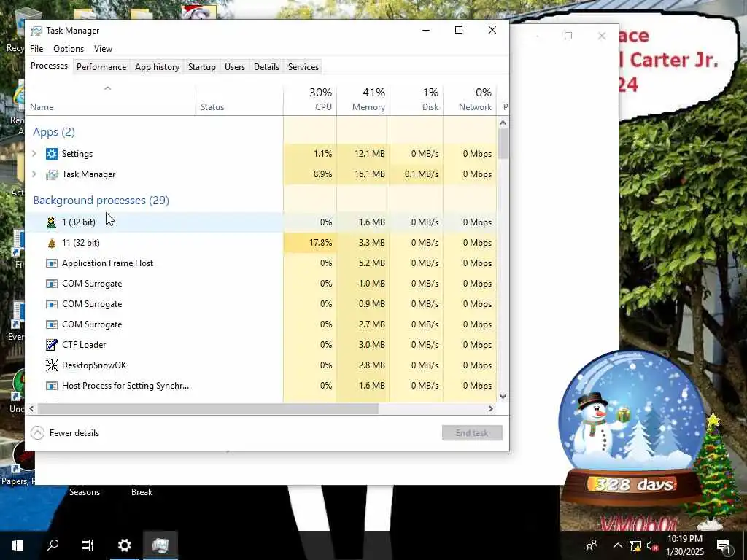Select the Processes tab
Viewport: 747px width, 560px height.
pyautogui.click(x=49, y=66)
